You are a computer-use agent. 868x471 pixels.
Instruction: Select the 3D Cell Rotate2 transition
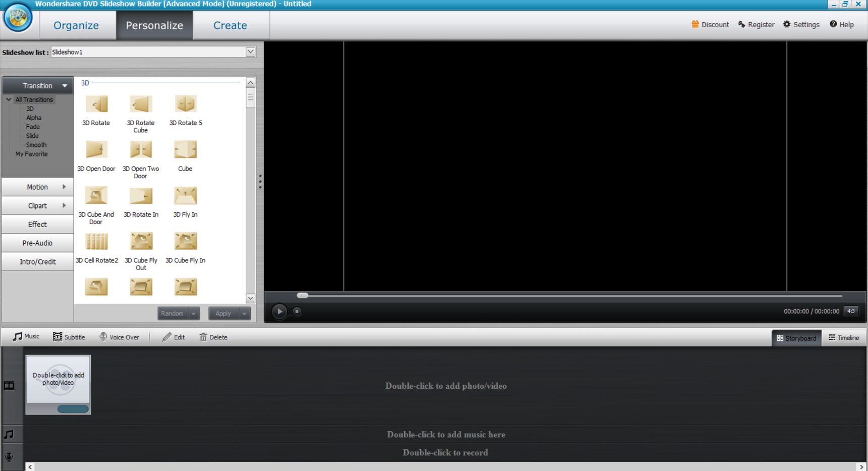(96, 242)
